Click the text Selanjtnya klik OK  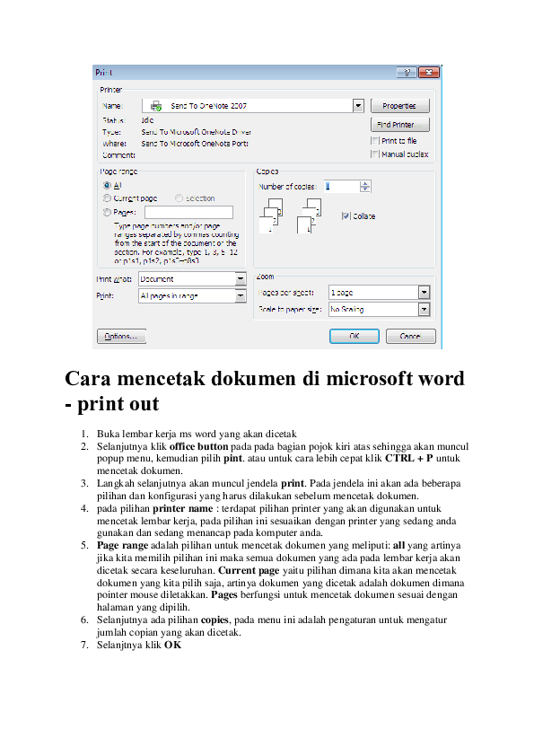point(139,645)
